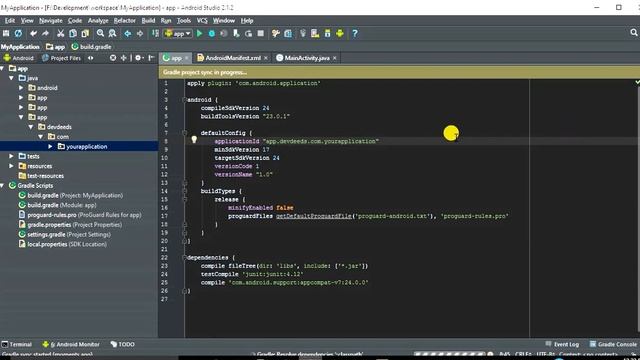Open the Android Monitor tool window
640x360 pixels.
[71, 344]
